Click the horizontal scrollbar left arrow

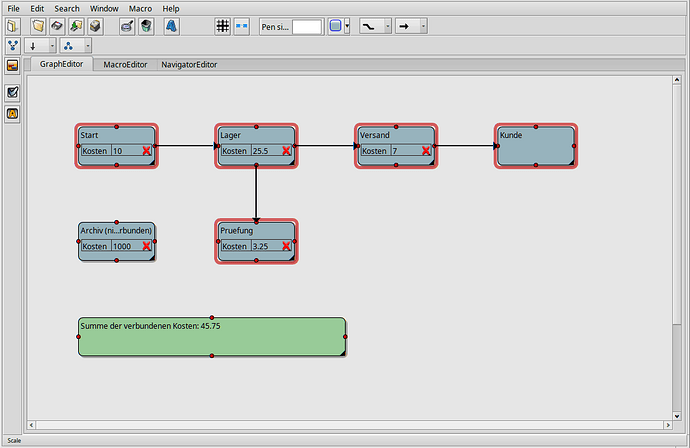[31, 425]
